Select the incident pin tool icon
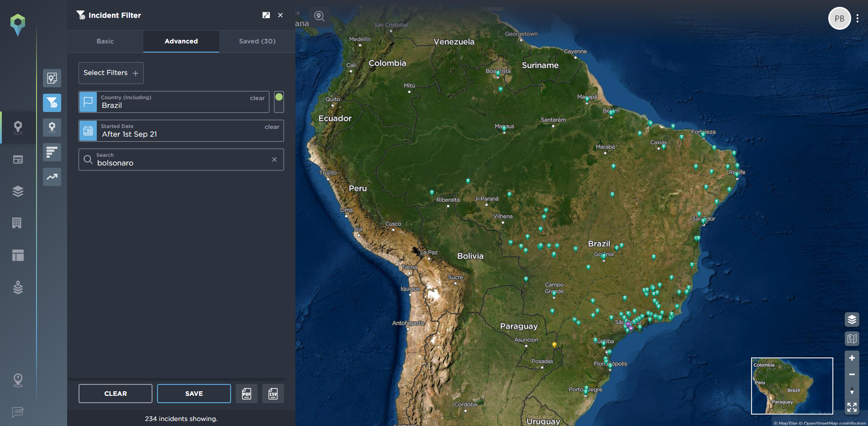This screenshot has width=868, height=426. point(52,128)
